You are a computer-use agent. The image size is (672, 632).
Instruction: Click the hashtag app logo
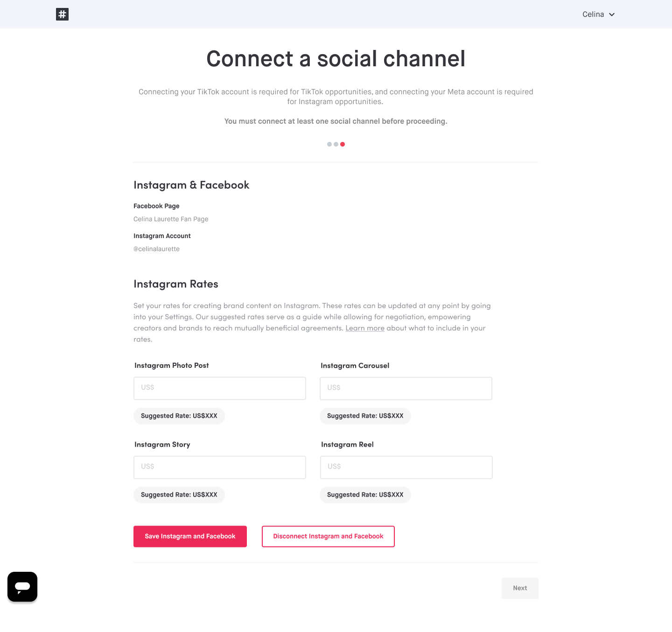pyautogui.click(x=62, y=14)
